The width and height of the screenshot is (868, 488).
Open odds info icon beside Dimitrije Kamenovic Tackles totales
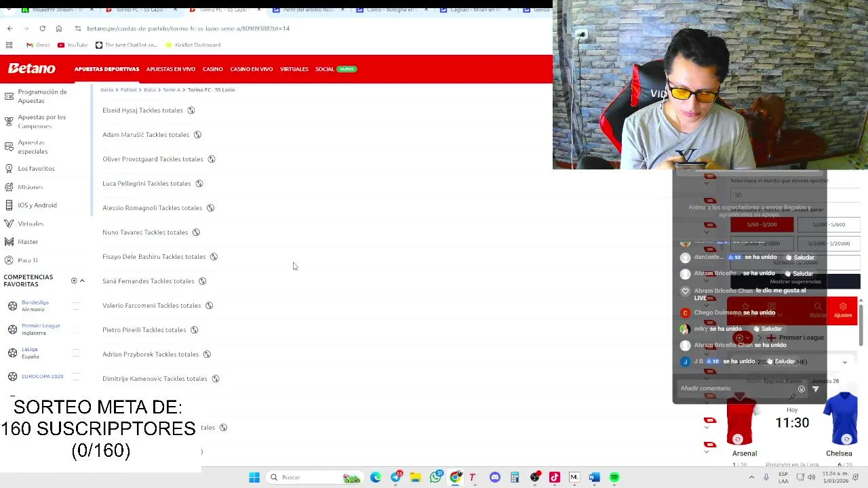coord(215,378)
